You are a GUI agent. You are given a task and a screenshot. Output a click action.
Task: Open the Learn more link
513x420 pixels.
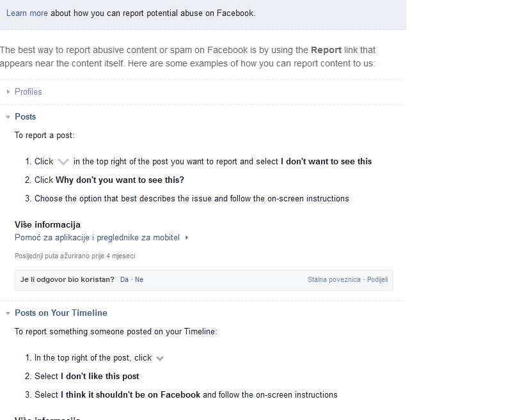[x=27, y=13]
